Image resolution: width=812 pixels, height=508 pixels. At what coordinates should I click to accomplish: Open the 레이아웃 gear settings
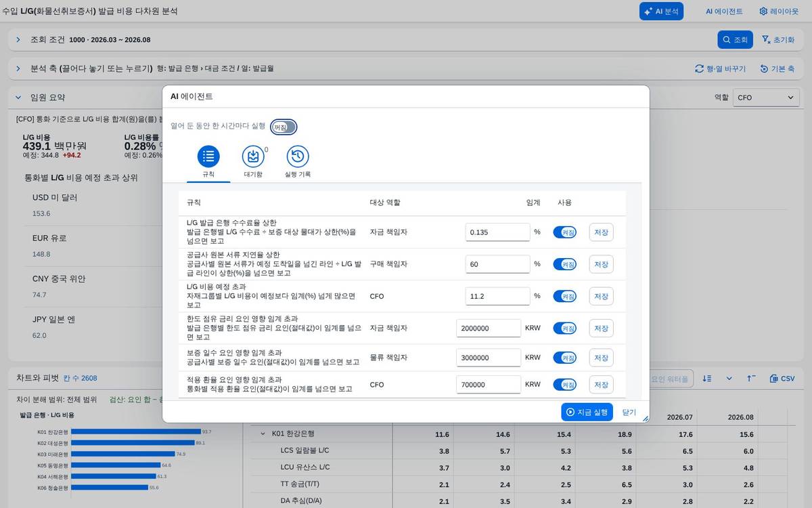[x=778, y=12]
